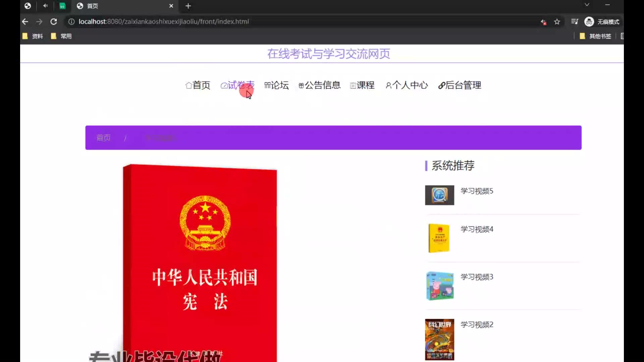The height and width of the screenshot is (362, 644).
Task: Click the 首页 breadcrumb in the purple bar
Action: [103, 138]
